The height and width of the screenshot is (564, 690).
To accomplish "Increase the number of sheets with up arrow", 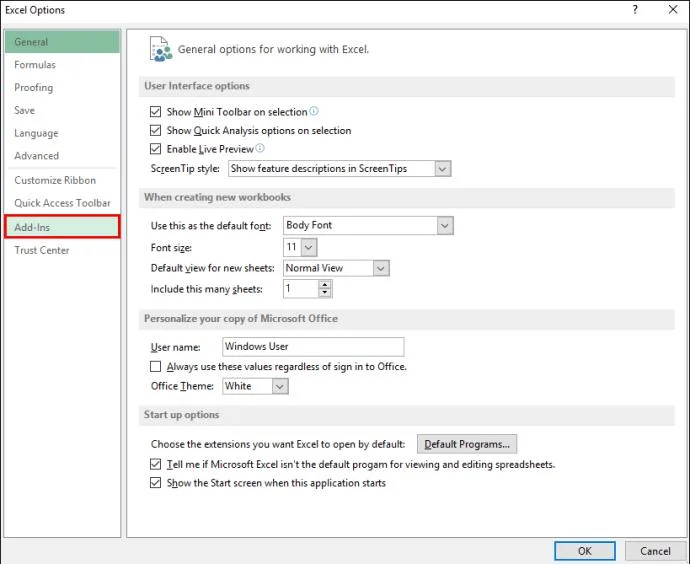I will point(325,285).
